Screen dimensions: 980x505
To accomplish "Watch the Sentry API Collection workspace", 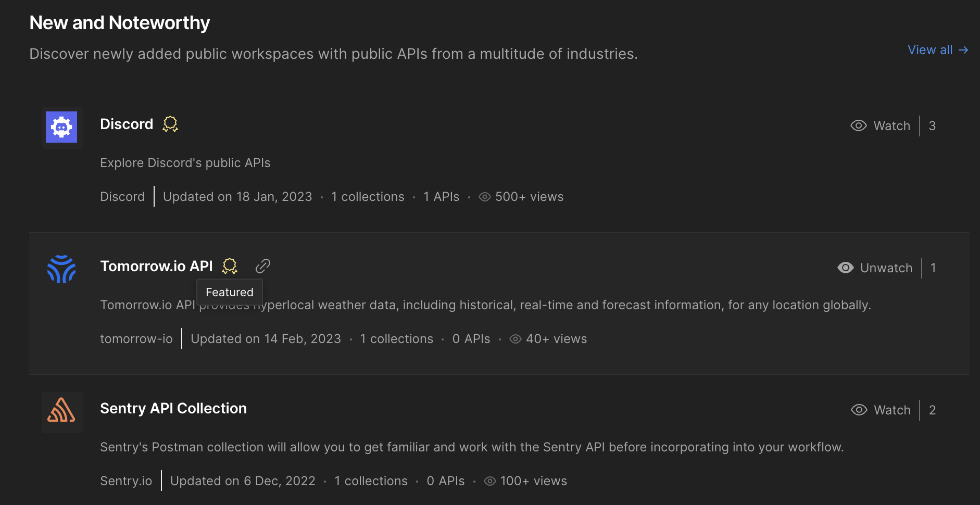I will point(881,410).
